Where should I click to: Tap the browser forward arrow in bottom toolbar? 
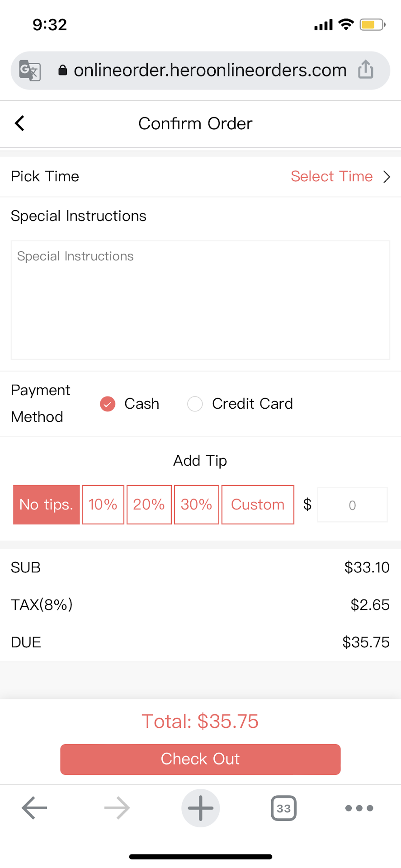[x=117, y=808]
